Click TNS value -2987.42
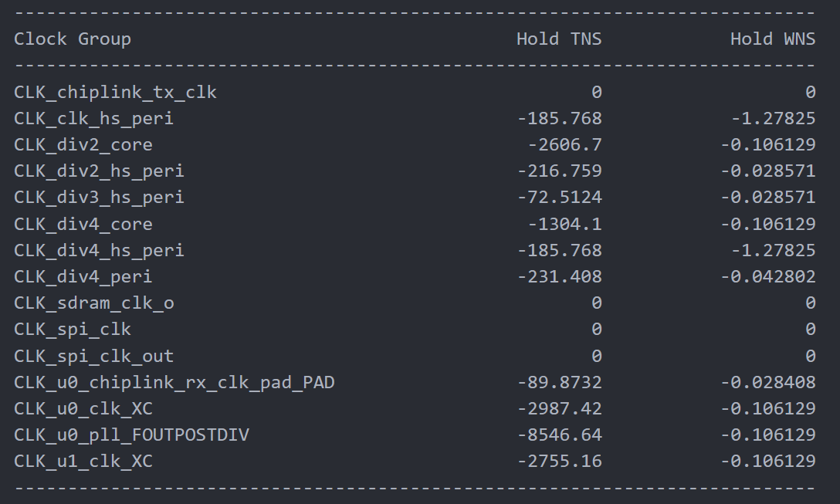 click(x=559, y=408)
